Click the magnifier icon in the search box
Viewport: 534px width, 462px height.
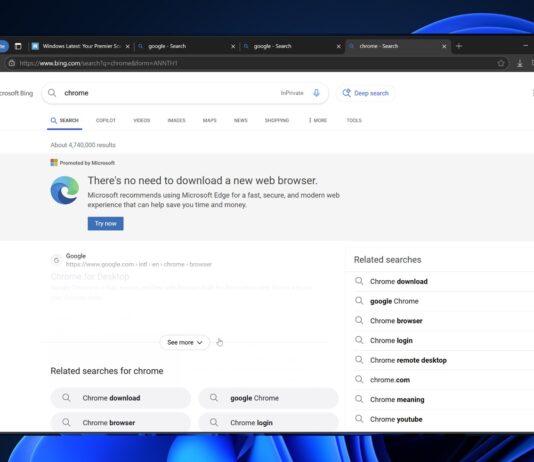pos(52,93)
